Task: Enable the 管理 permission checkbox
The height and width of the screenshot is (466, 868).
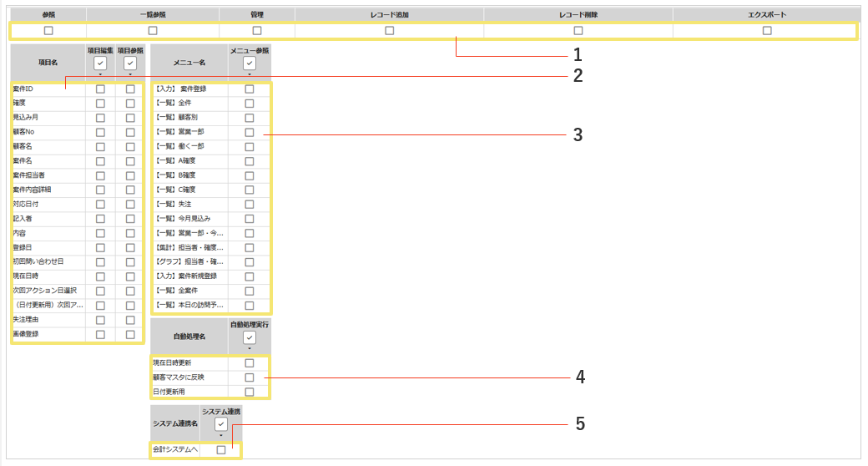Action: coord(257,30)
